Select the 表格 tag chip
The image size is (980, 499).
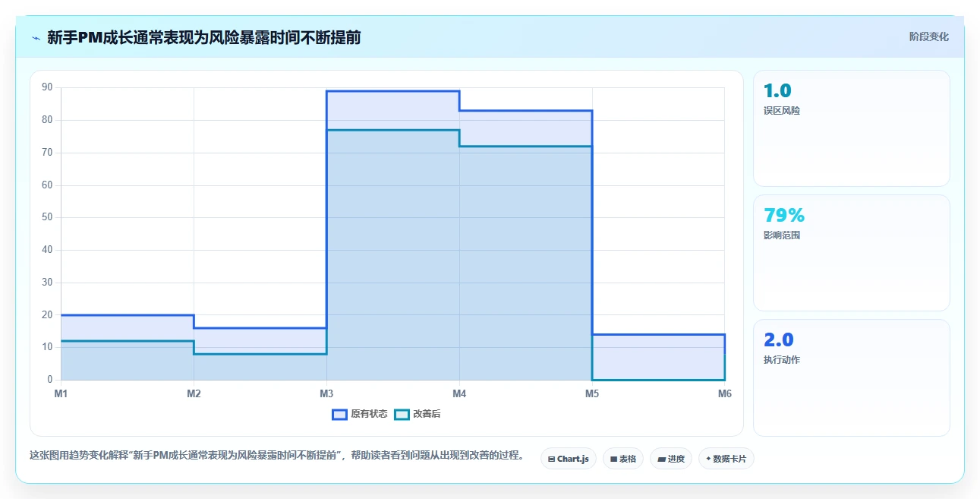coord(623,459)
